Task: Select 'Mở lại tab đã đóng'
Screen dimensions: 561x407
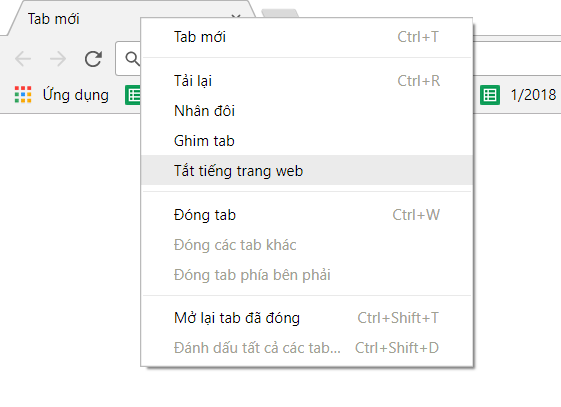Action: tap(307, 318)
